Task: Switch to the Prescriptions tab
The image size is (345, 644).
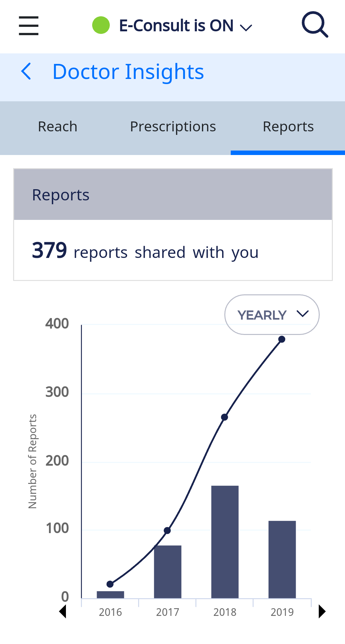Action: click(173, 127)
